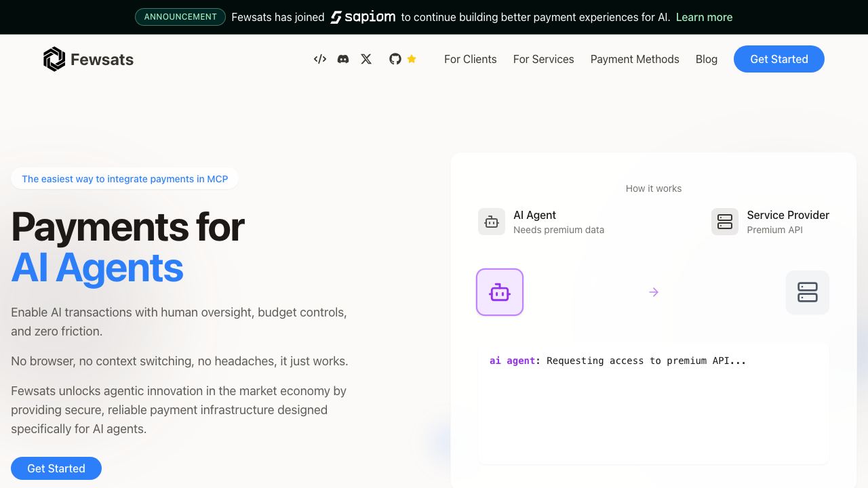Go to the Blog page

coord(707,59)
